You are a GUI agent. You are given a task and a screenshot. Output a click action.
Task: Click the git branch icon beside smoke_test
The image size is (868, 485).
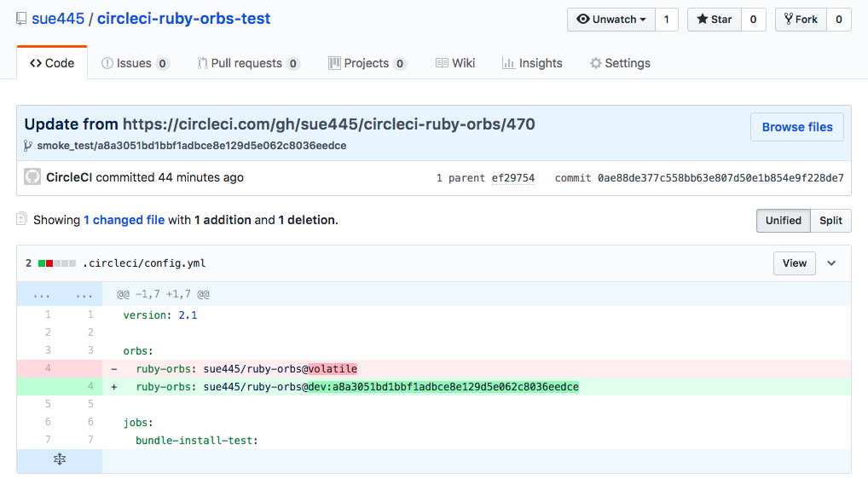point(27,146)
